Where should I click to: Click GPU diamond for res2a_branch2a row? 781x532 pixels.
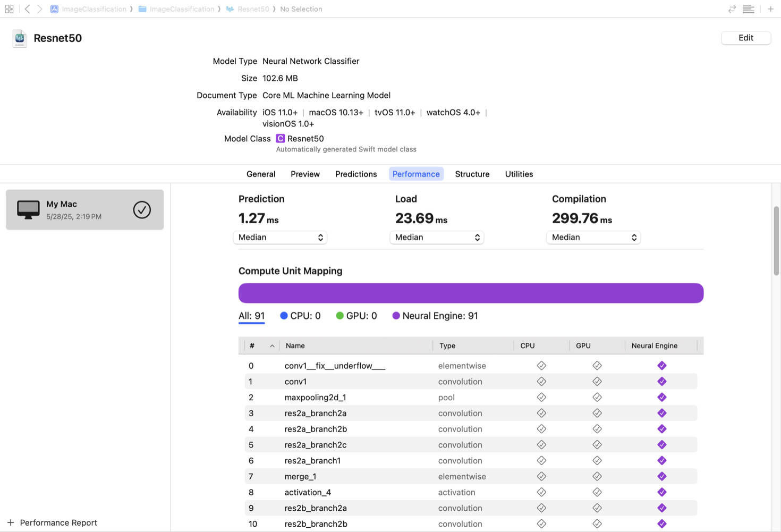point(597,413)
